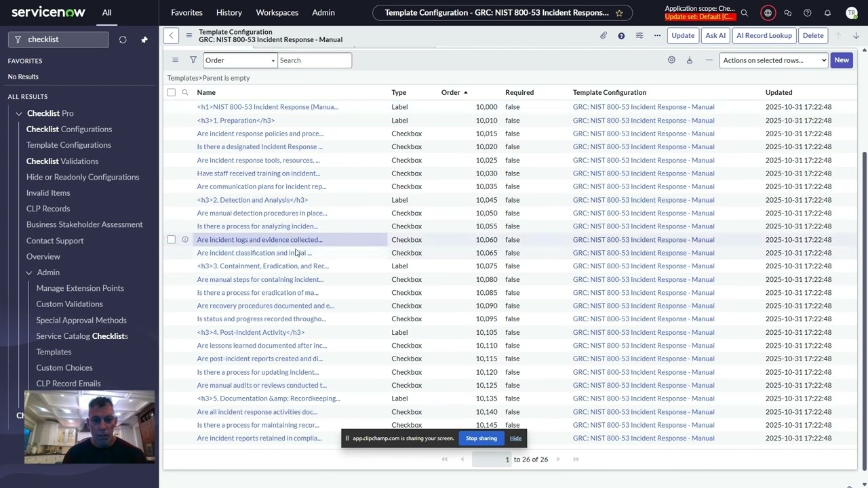Open the gear to personalize list columns
This screenshot has height=488, width=868.
coord(671,60)
